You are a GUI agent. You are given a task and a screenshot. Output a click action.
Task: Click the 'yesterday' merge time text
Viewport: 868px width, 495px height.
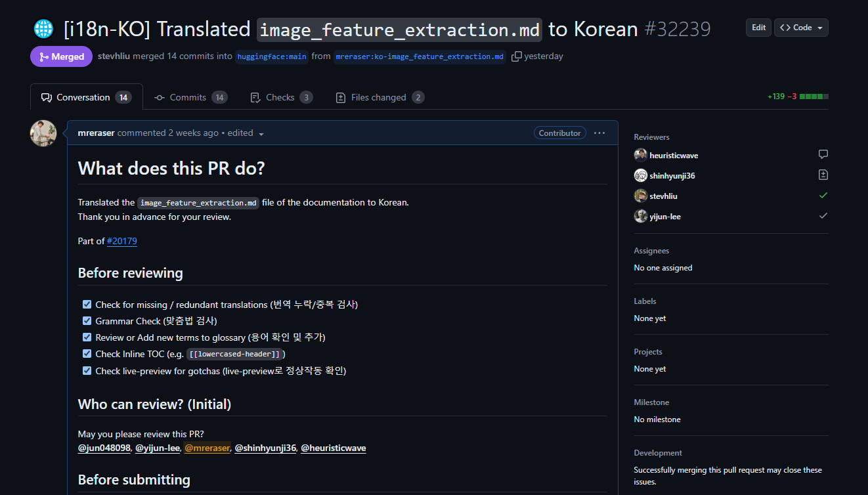(x=544, y=56)
